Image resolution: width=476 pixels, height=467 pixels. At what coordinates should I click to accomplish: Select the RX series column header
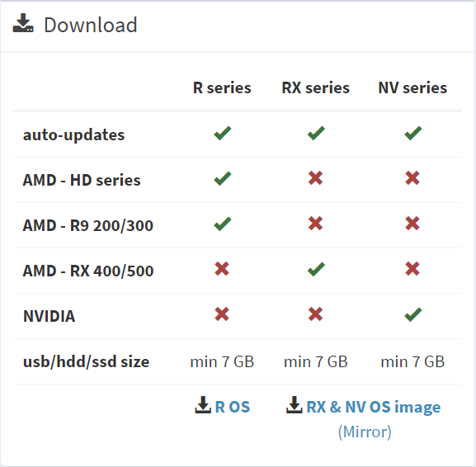pyautogui.click(x=316, y=88)
